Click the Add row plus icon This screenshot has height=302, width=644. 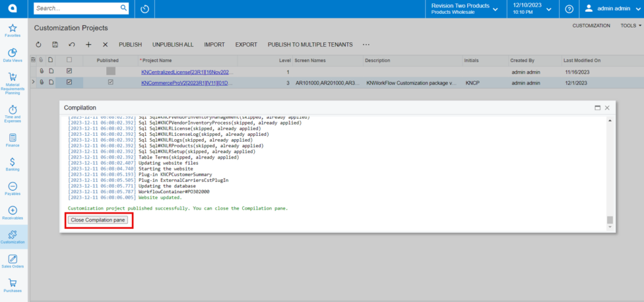(88, 45)
